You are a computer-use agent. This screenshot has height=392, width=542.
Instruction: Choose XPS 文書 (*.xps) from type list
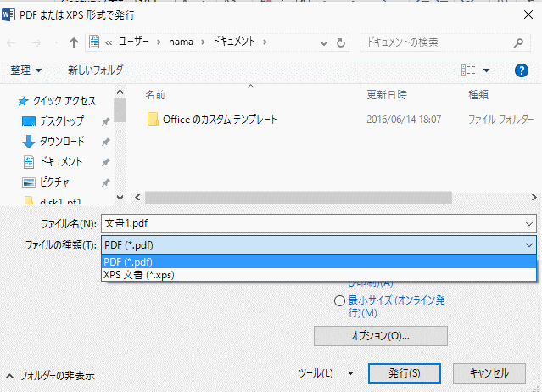click(x=319, y=275)
